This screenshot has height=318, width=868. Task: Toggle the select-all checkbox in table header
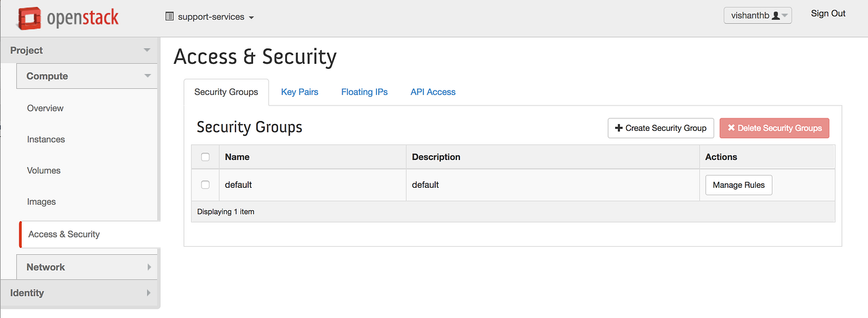205,157
